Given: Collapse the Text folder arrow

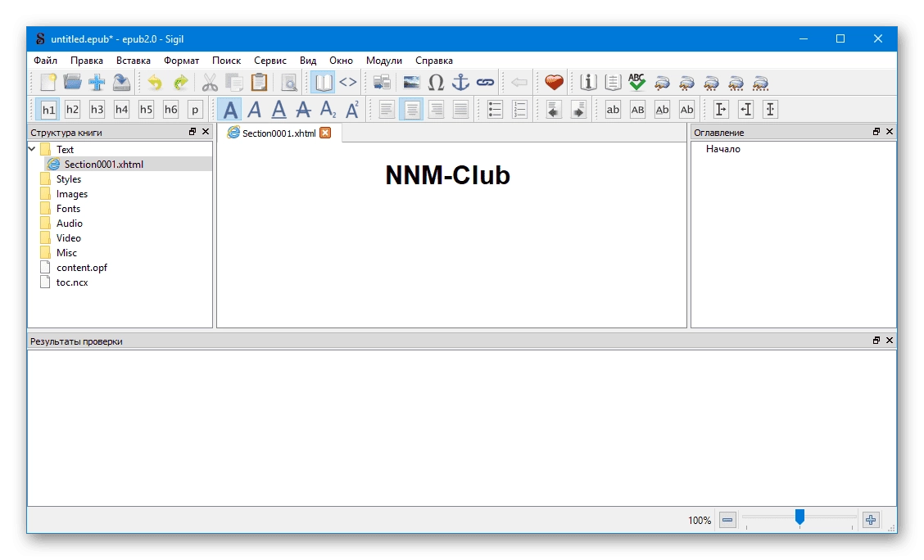Looking at the screenshot, I should (x=33, y=150).
